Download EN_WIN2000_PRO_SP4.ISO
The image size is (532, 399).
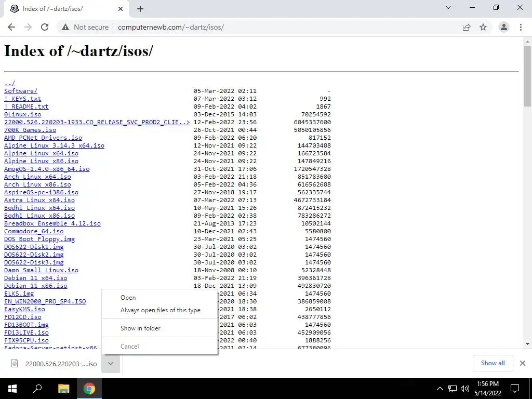[45, 302]
